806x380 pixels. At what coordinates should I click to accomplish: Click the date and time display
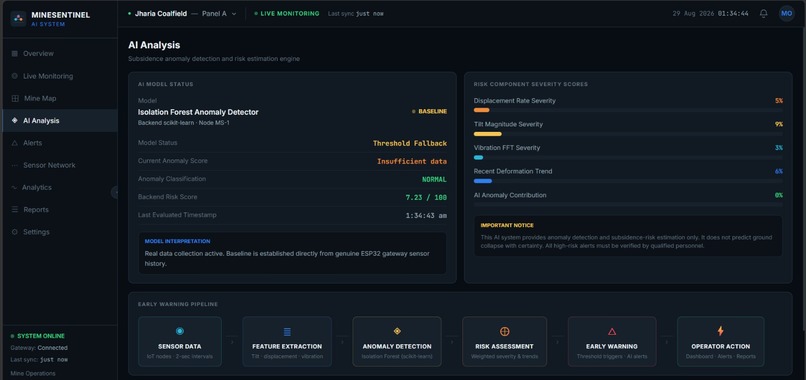(710, 14)
